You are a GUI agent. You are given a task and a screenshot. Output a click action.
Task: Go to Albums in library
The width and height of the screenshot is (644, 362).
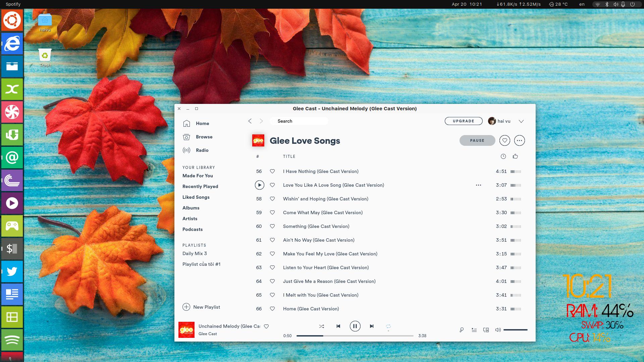[x=191, y=208]
